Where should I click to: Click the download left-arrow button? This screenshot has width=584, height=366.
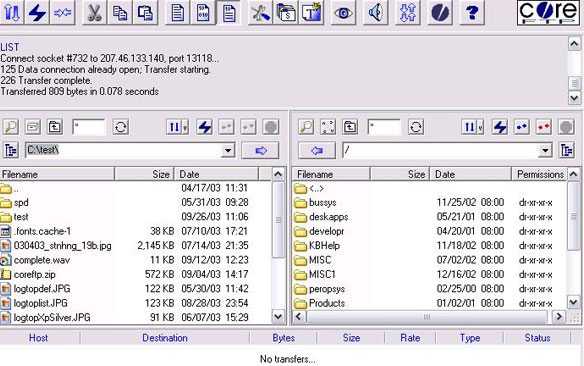(x=317, y=150)
